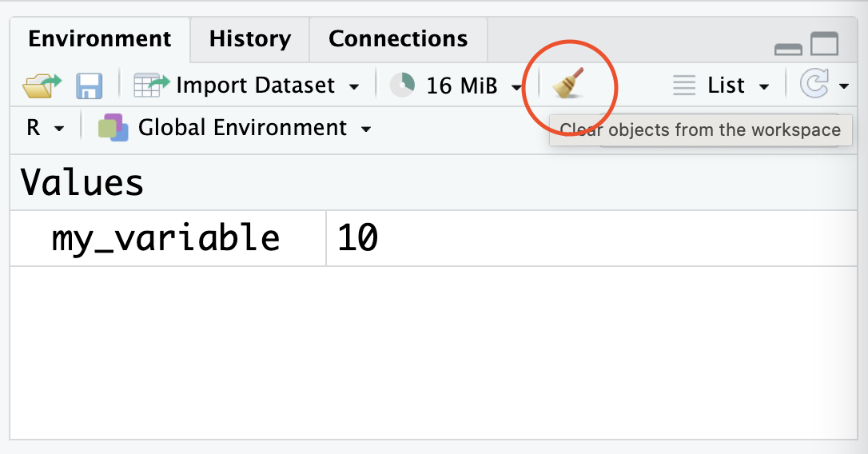
Task: Open the refresh options dropdown arrow
Action: 844,86
